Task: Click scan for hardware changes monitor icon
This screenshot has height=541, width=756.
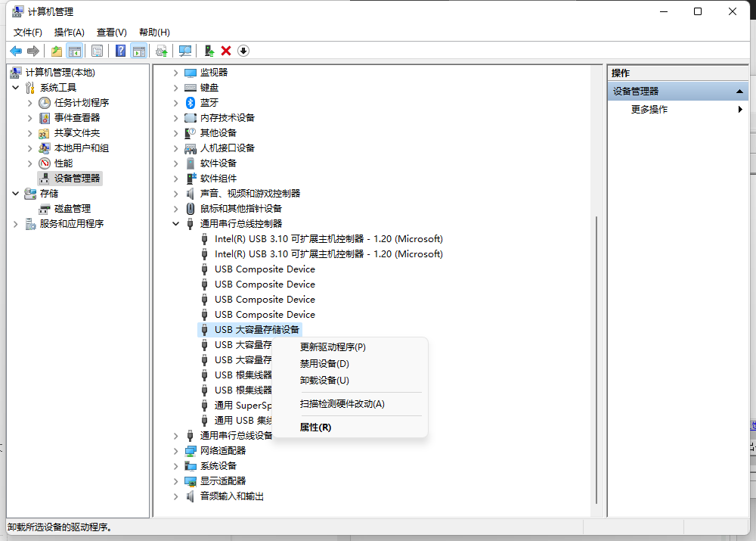Action: pos(184,51)
